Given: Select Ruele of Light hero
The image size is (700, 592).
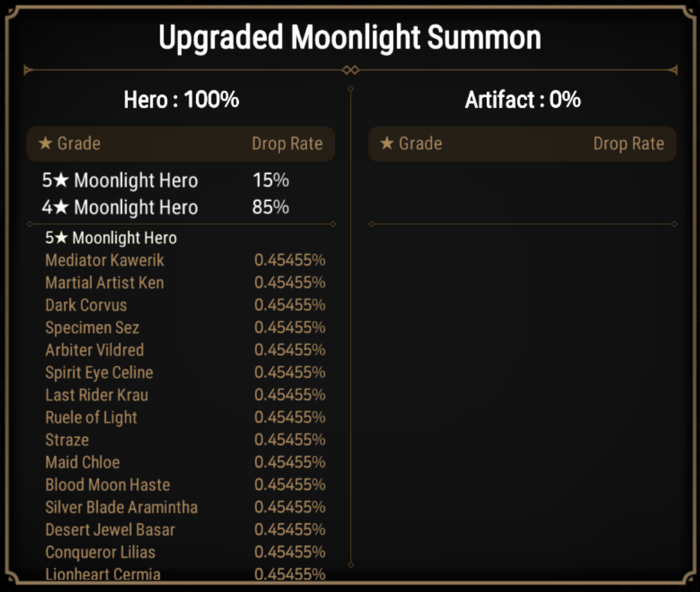Looking at the screenshot, I should click(91, 417).
